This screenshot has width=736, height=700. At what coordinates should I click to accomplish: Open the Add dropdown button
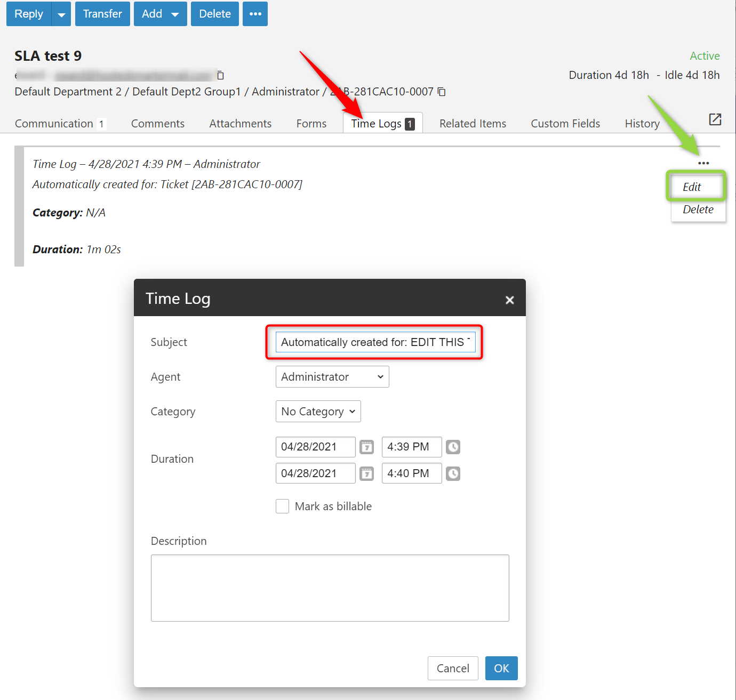click(x=160, y=14)
